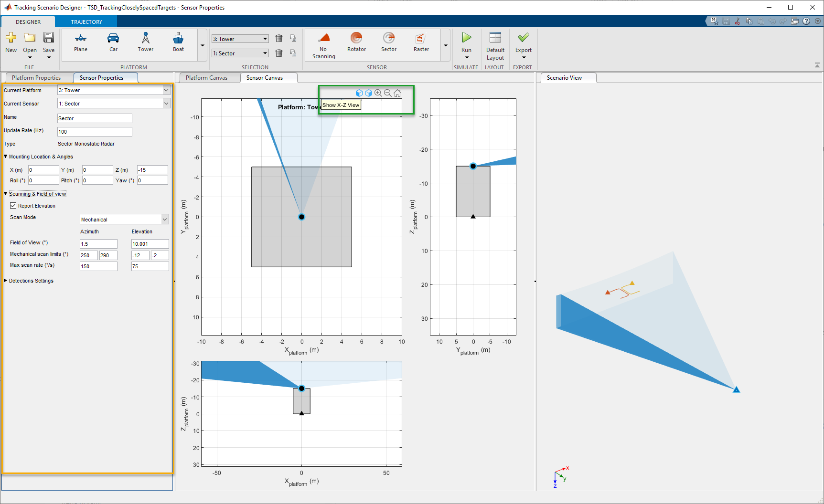824x504 pixels.
Task: Collapse the Mounting Location & Angles section
Action: click(x=6, y=157)
